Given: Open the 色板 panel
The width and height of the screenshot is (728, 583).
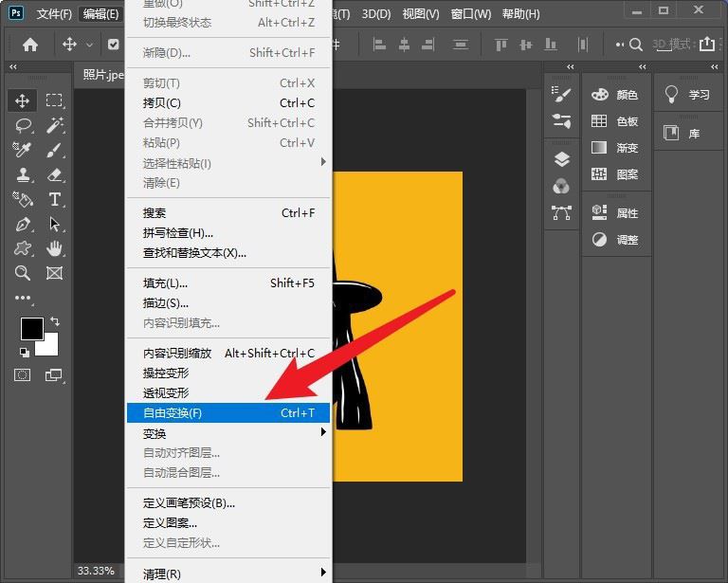Looking at the screenshot, I should pyautogui.click(x=614, y=121).
